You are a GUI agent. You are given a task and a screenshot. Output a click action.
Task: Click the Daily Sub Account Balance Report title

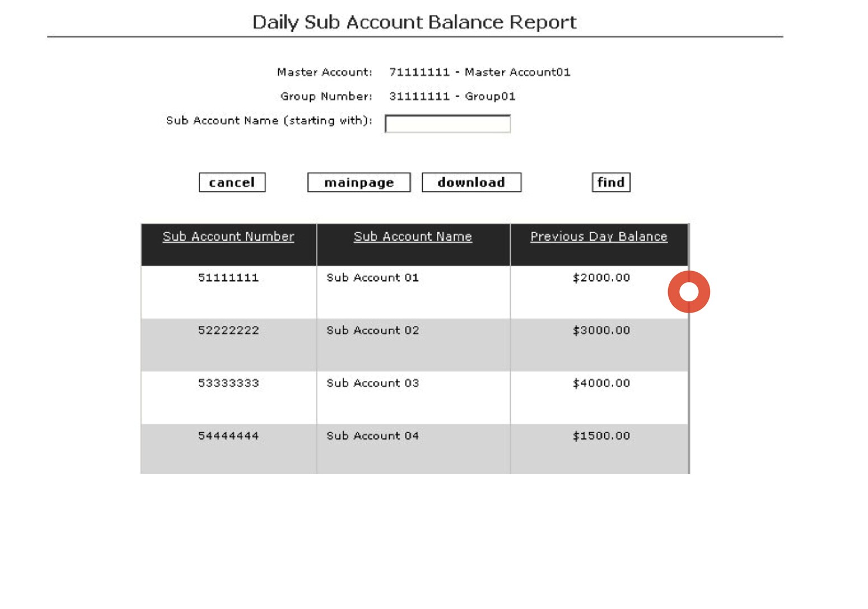414,22
